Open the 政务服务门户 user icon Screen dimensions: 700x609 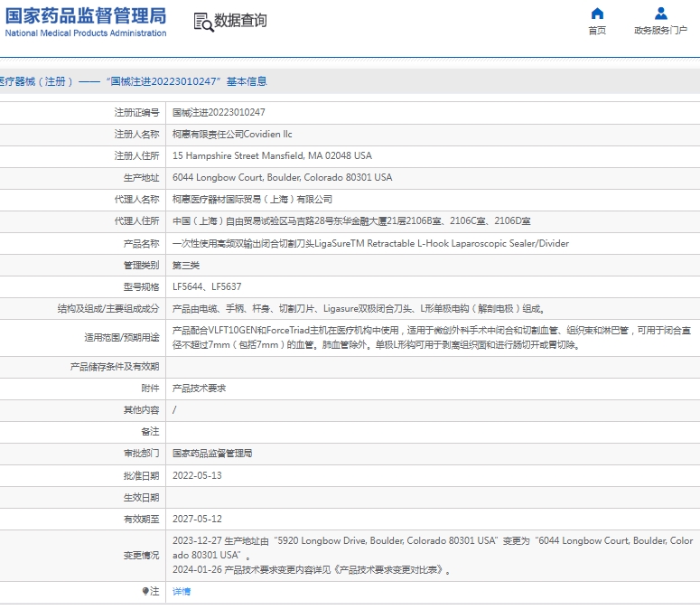[661, 14]
